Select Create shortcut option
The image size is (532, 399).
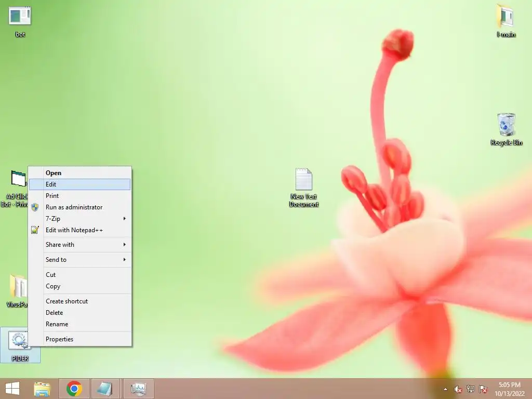[x=79, y=301]
